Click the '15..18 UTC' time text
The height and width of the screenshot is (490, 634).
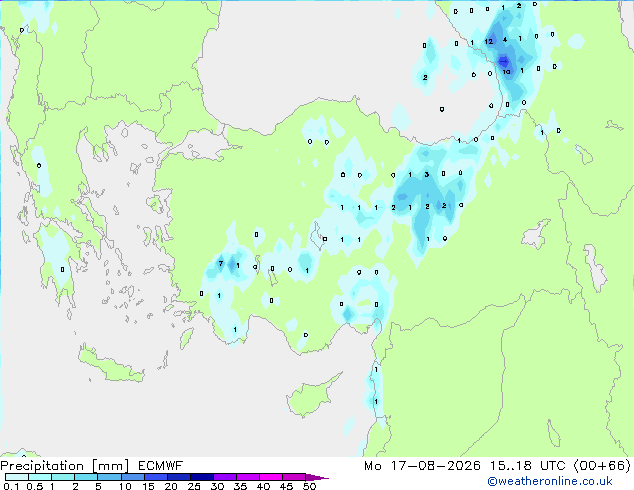point(527,466)
